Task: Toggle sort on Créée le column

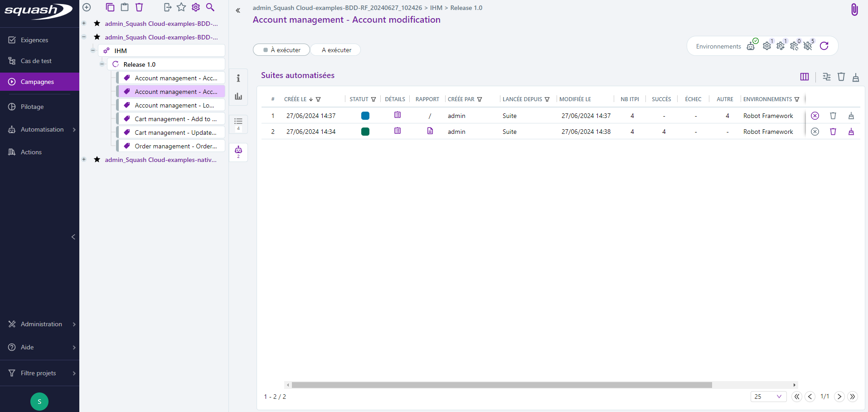Action: (x=310, y=99)
